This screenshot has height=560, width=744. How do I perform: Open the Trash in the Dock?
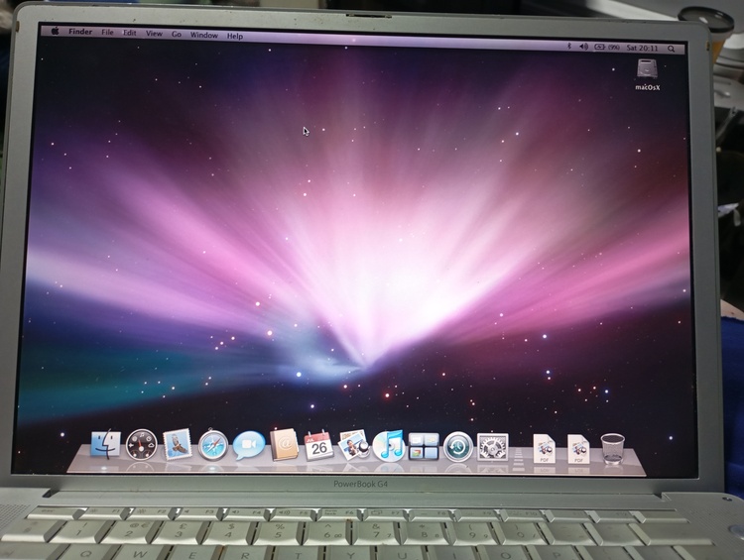click(613, 448)
